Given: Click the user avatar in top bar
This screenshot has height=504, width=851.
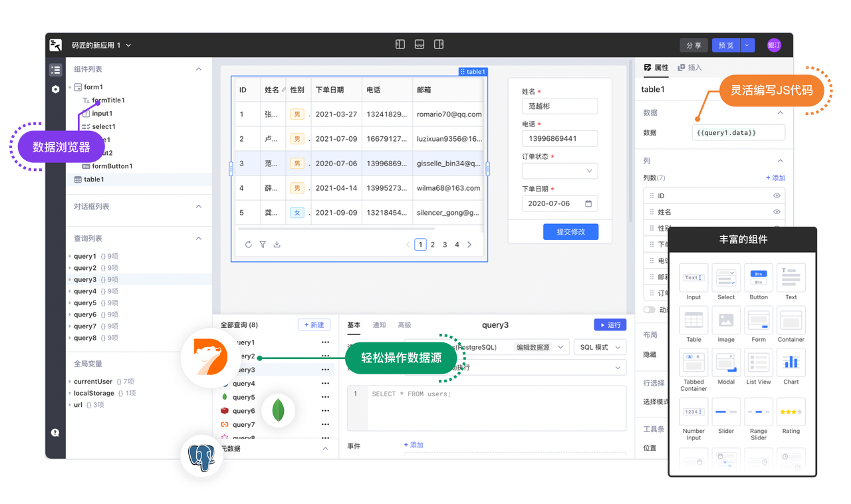Looking at the screenshot, I should 774,45.
